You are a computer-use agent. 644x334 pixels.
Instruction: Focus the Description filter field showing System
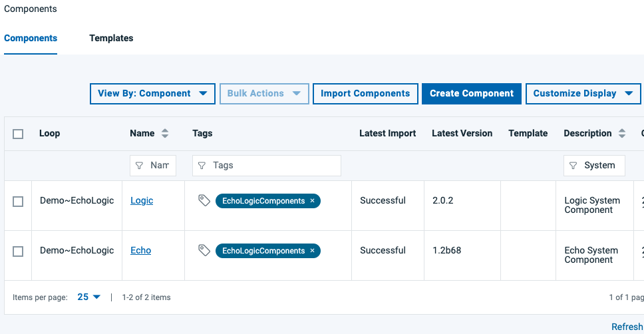coord(594,166)
